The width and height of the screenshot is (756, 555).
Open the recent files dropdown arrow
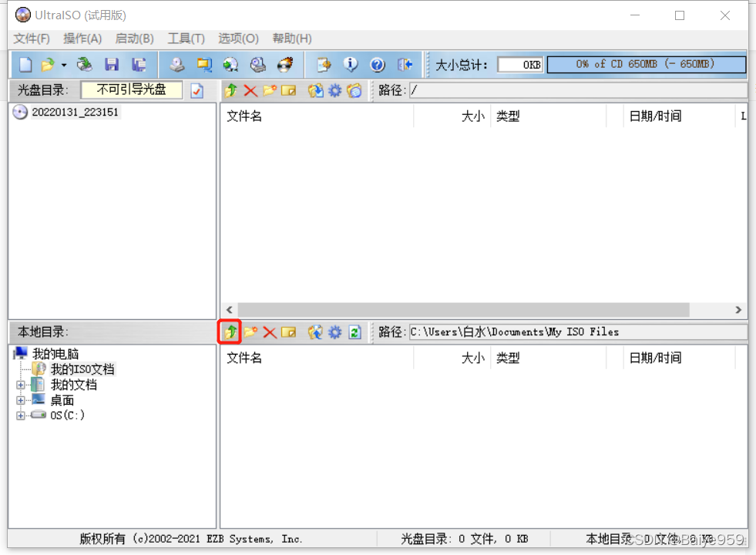(64, 65)
